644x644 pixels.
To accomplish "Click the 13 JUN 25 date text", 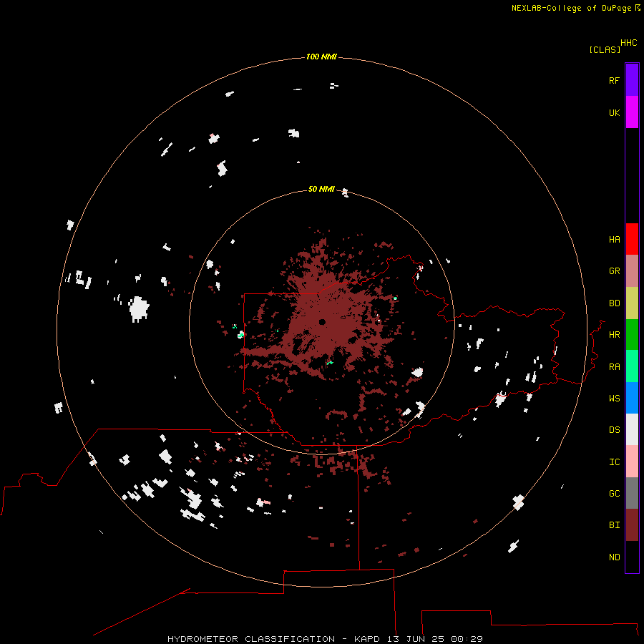I will pyautogui.click(x=415, y=639).
